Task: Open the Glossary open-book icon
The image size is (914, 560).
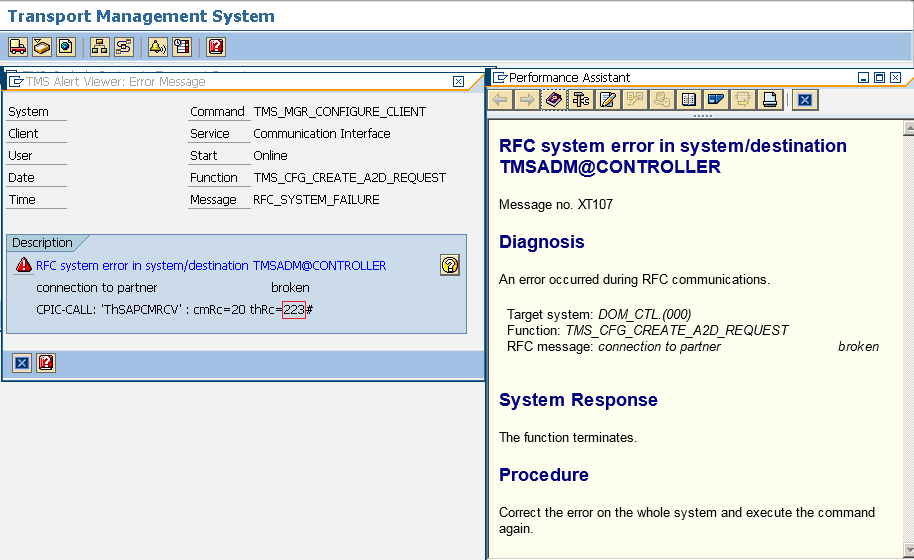Action: (688, 100)
